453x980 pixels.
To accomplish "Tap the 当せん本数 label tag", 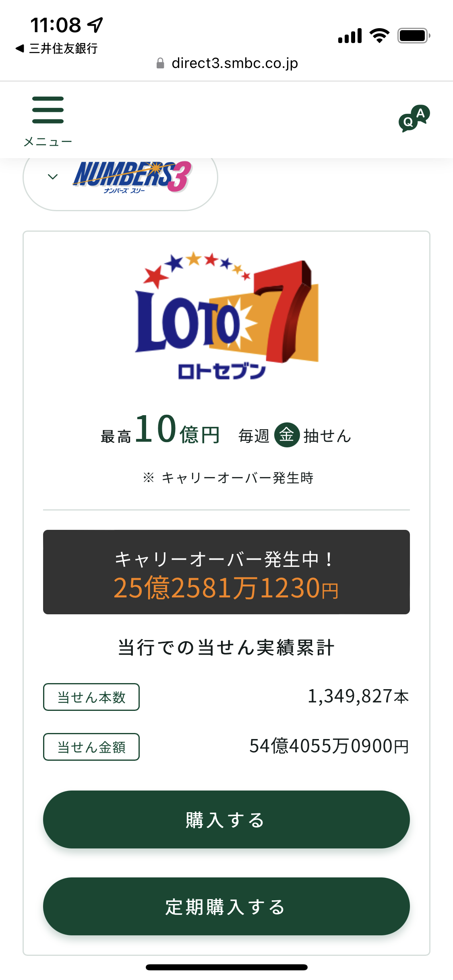I will click(x=91, y=697).
